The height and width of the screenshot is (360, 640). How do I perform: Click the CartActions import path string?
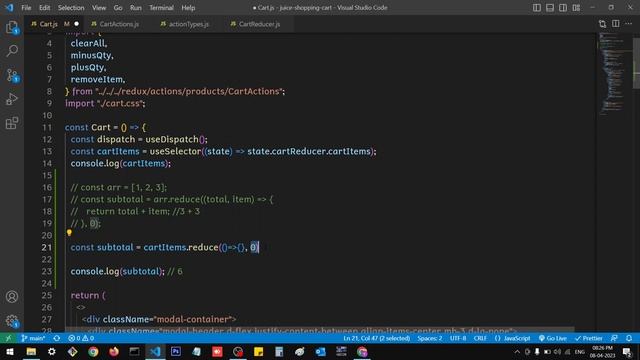click(189, 91)
